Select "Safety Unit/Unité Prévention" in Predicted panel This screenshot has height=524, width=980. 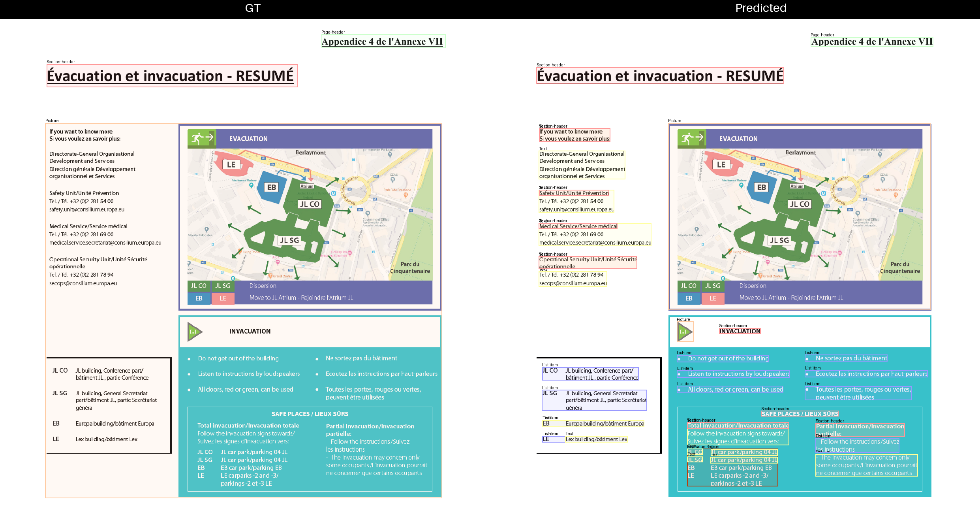pyautogui.click(x=574, y=193)
